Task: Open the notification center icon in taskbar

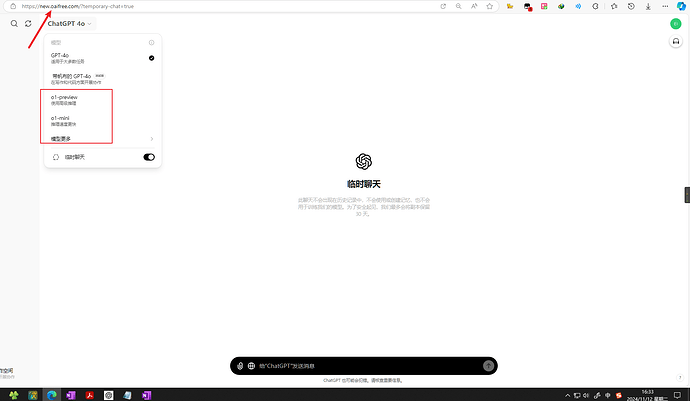Action: click(x=678, y=395)
